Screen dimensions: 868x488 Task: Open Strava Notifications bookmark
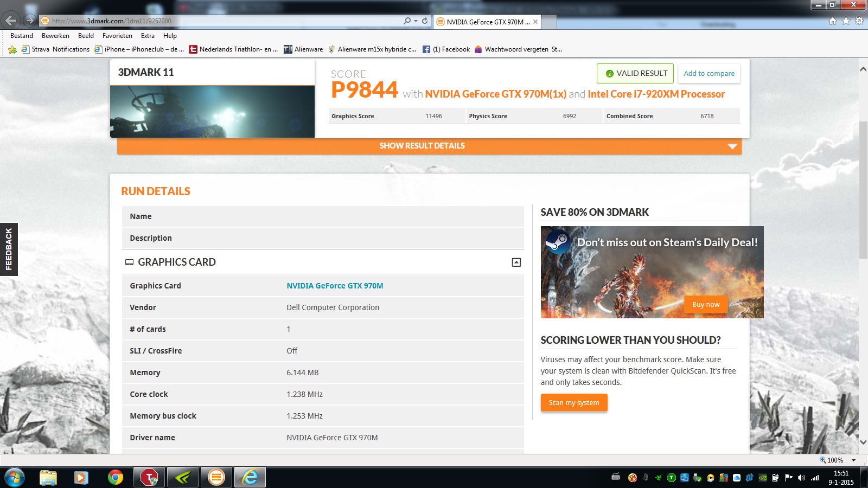click(56, 49)
